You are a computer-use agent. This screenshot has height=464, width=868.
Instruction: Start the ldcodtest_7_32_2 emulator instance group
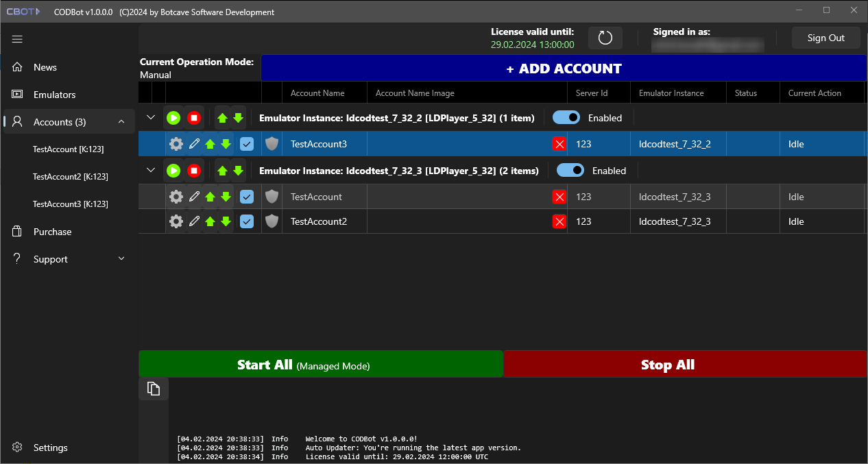coord(173,118)
